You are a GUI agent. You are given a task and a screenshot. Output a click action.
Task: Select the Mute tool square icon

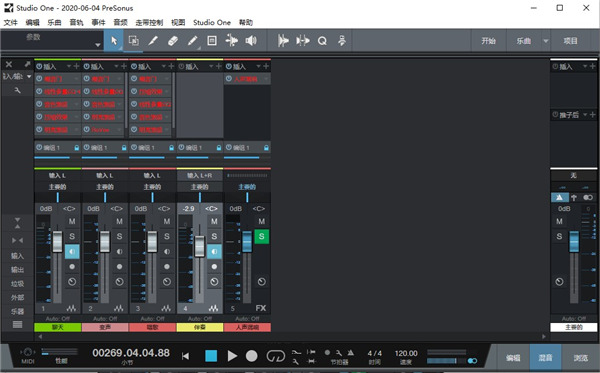click(x=212, y=41)
